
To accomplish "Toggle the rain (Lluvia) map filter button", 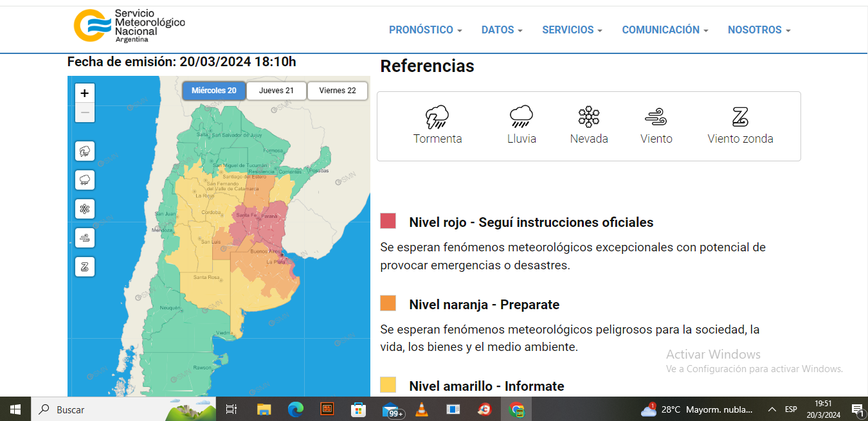I will (x=85, y=180).
